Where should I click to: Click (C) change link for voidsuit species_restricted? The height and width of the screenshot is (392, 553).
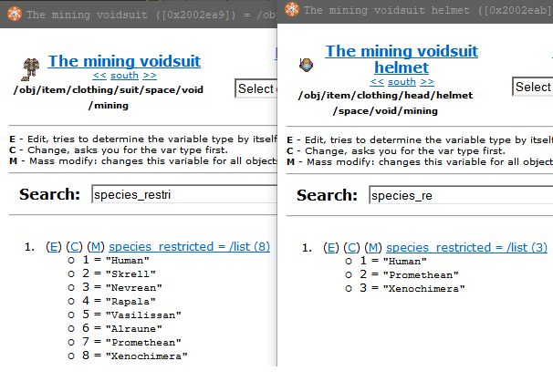(74, 246)
